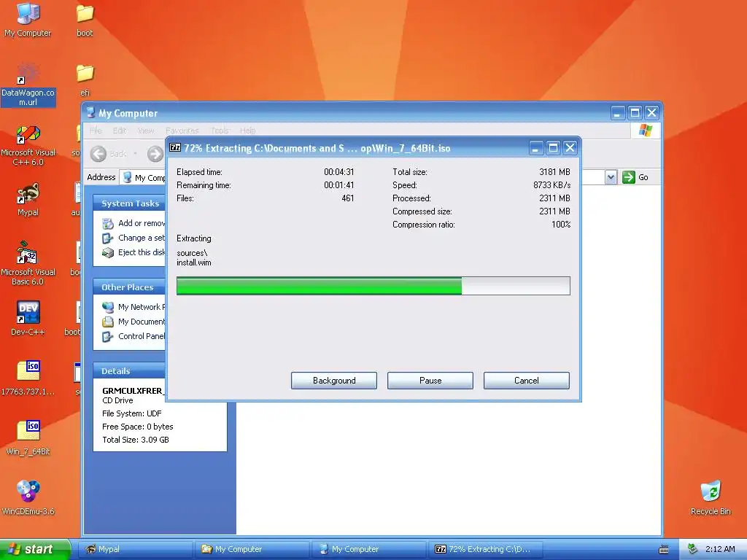The height and width of the screenshot is (560, 747).
Task: Click the Forward arrow in My Computer window
Action: tap(155, 154)
